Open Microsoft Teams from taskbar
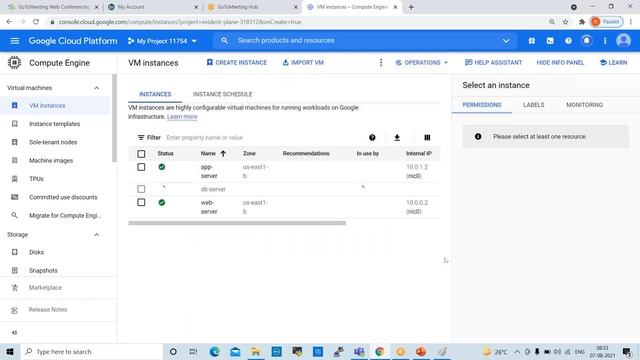This screenshot has width=640, height=360. pos(359,351)
